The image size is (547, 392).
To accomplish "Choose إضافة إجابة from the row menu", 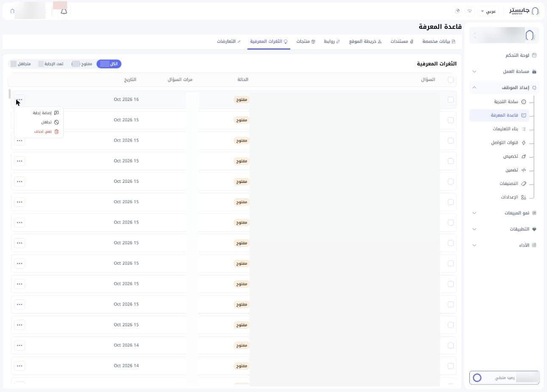I will 45,113.
